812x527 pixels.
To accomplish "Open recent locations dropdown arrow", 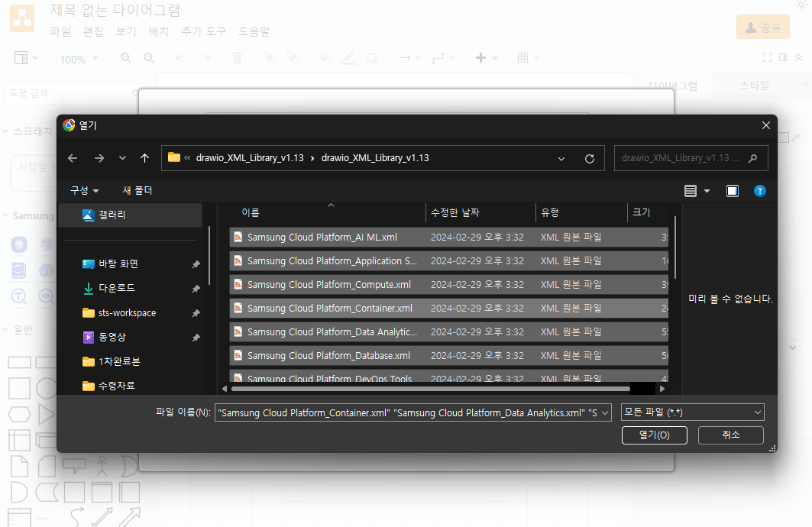I will (122, 158).
